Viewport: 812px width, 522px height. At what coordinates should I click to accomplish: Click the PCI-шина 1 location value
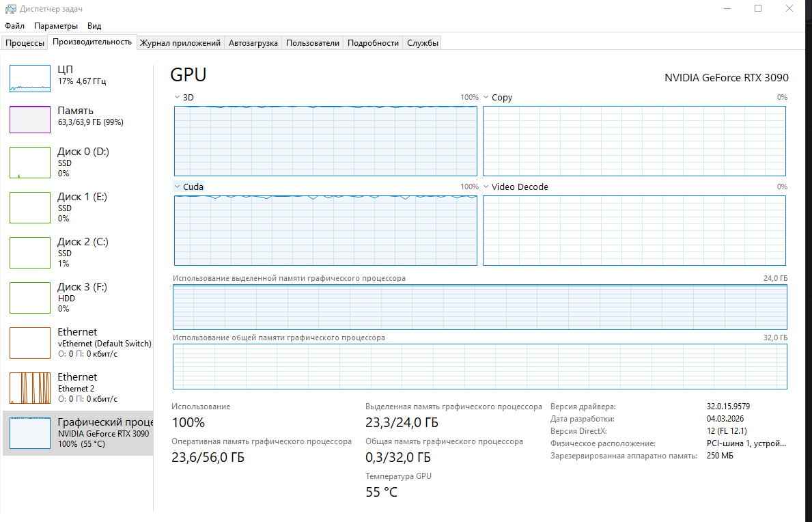(746, 444)
